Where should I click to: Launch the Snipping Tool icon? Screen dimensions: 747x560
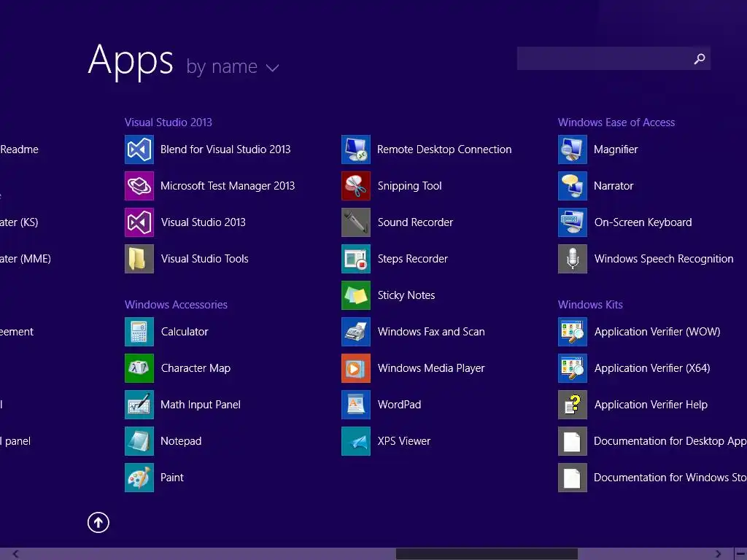[356, 186]
